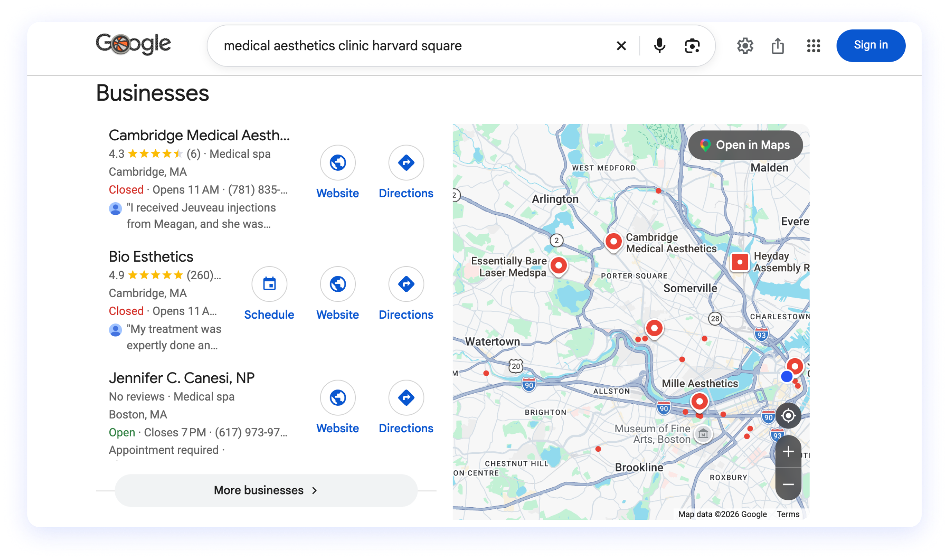
Task: Open the Cambridge Medical Aesth... listing title
Action: click(x=199, y=135)
